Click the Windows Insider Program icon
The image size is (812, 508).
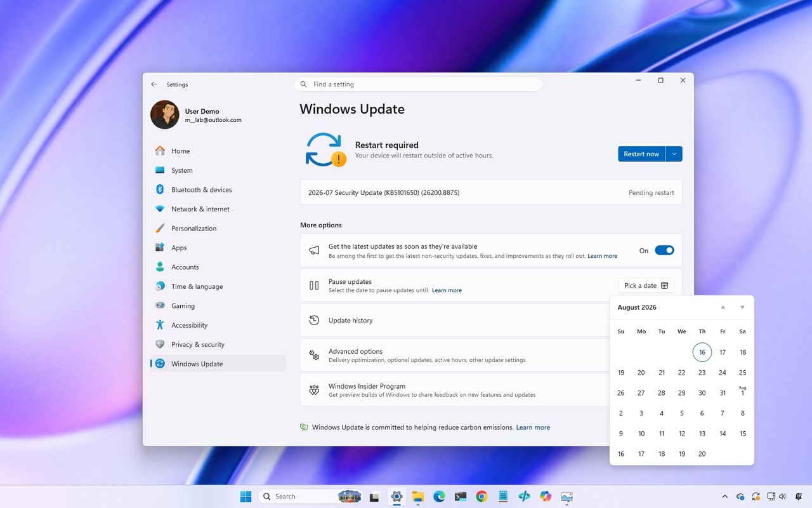click(314, 390)
